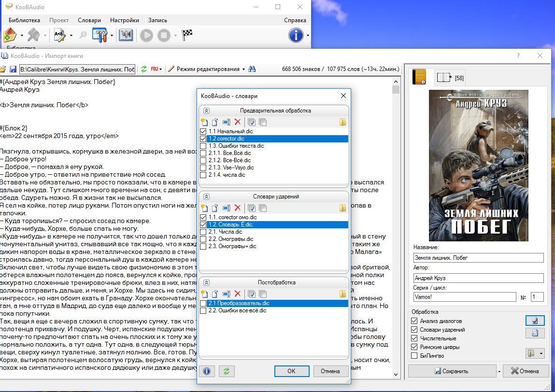Check the 2.2. Омографы.dic checkbox
The image size is (555, 392).
click(203, 239)
